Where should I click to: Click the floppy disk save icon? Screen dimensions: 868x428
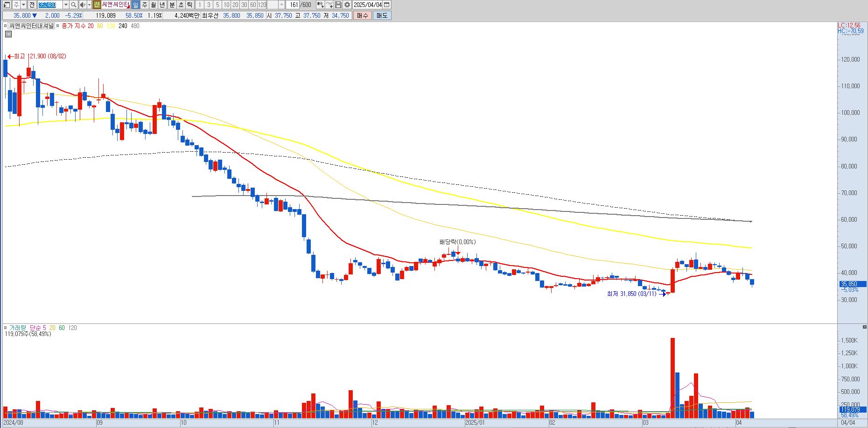tap(338, 5)
